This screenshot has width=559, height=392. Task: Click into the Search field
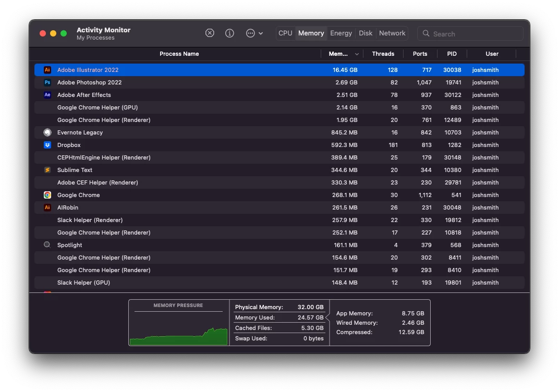pos(470,33)
